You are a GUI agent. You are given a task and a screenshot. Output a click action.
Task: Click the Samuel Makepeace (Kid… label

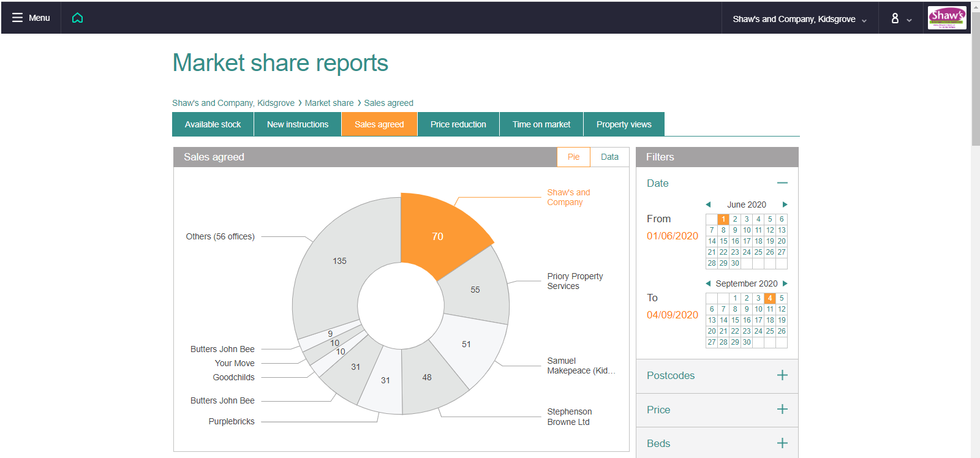581,366
